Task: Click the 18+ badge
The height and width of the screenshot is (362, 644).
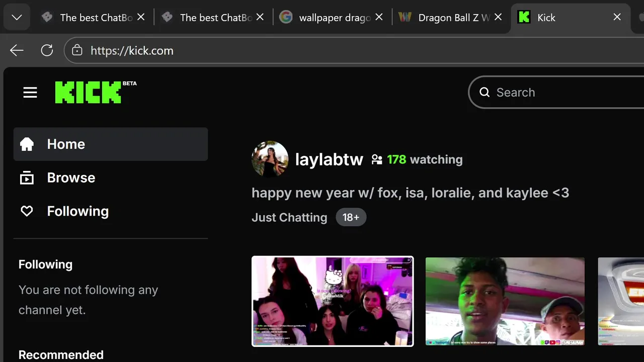Action: 351,217
